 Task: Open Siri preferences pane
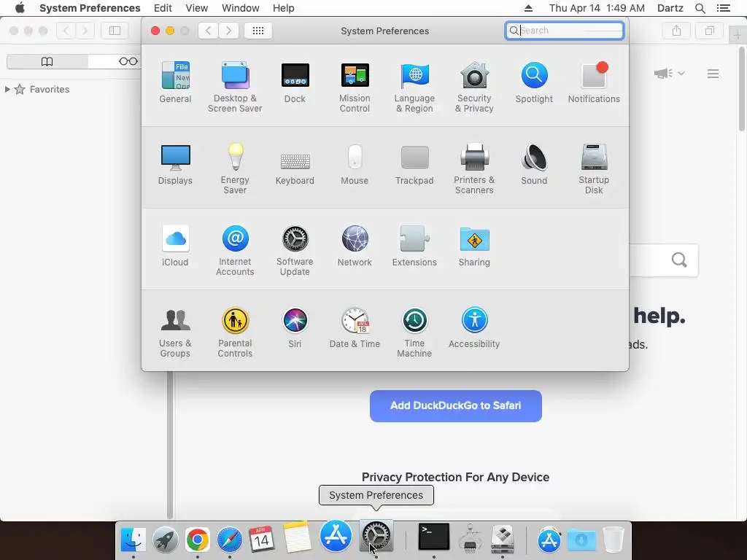[295, 327]
